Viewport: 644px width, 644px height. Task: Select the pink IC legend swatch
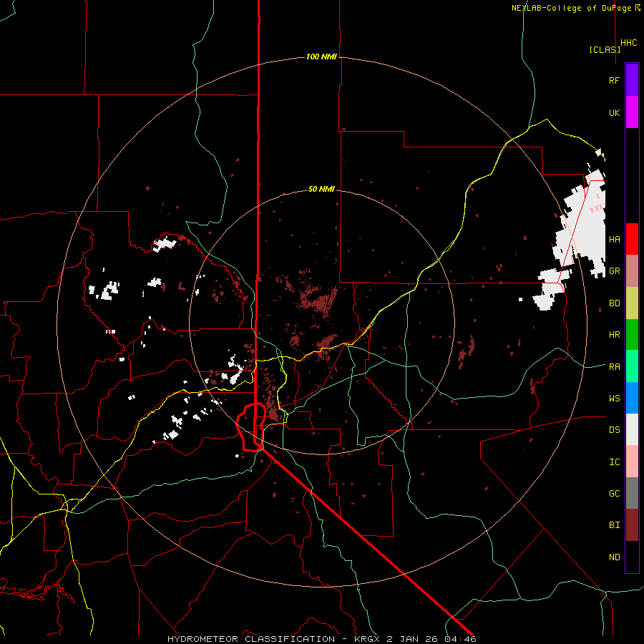point(632,462)
